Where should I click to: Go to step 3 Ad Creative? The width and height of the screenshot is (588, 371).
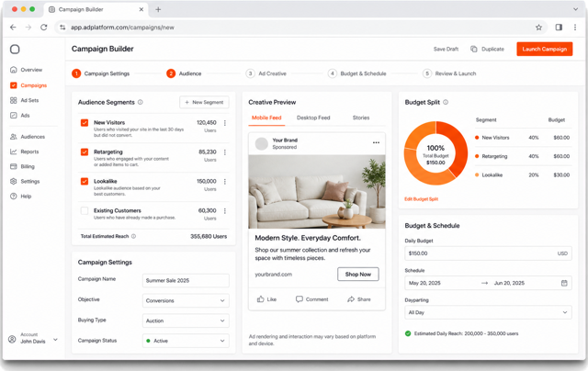point(266,73)
